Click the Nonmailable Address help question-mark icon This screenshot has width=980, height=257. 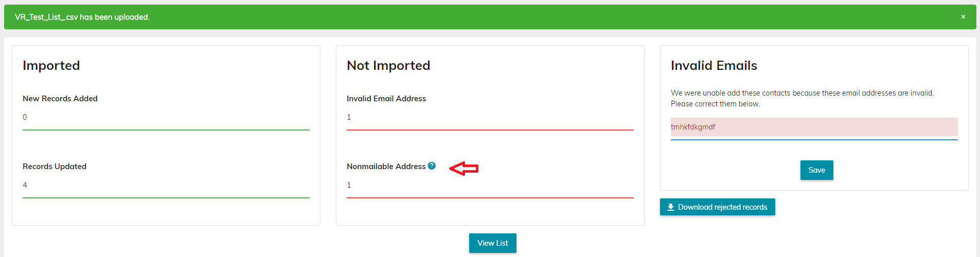[432, 166]
